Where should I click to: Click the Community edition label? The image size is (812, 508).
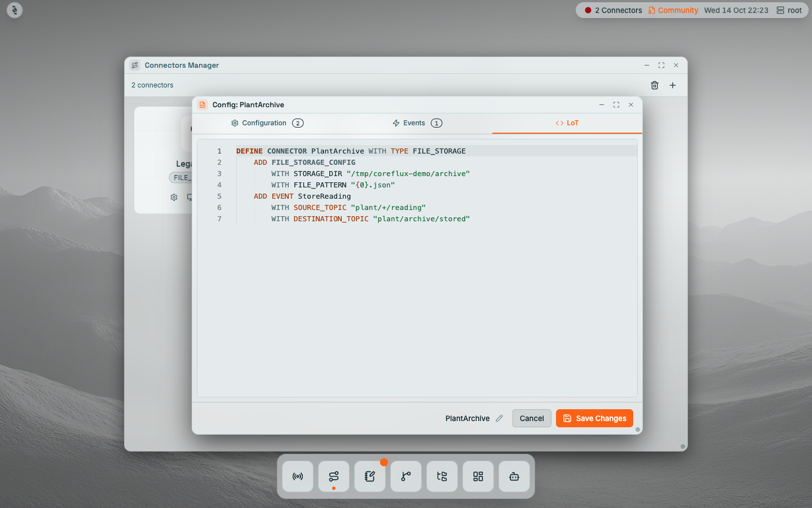pyautogui.click(x=673, y=10)
